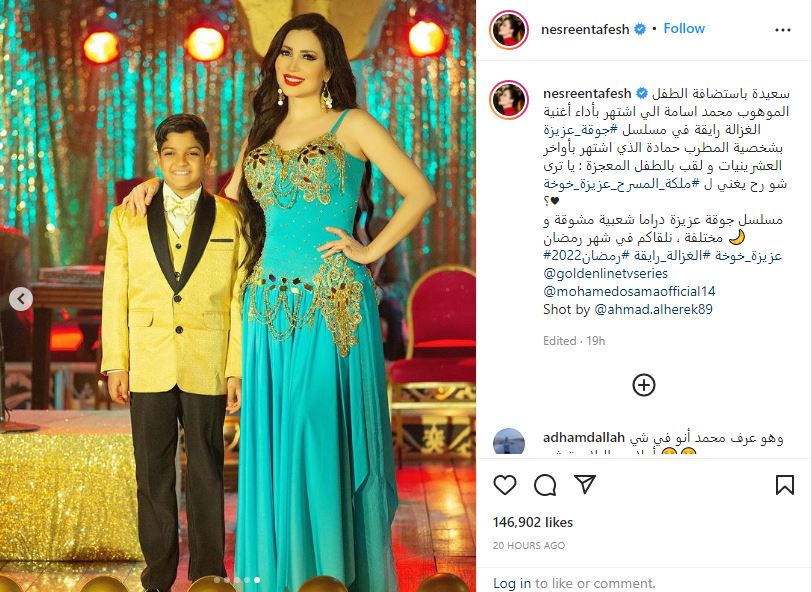Open the Log in link
The image size is (812, 592).
coord(512,583)
